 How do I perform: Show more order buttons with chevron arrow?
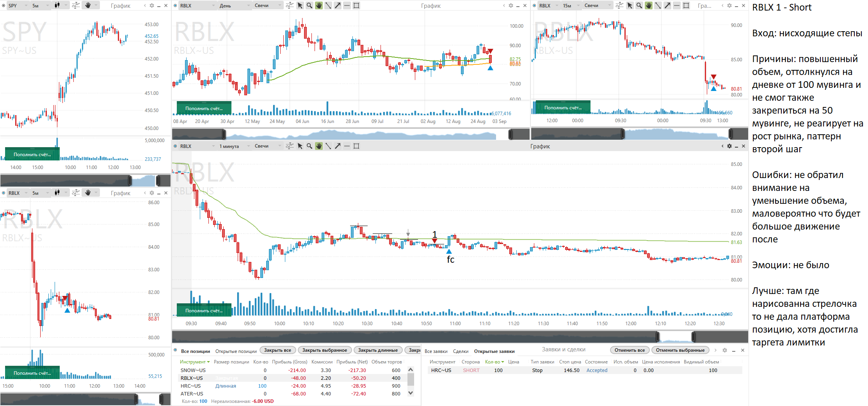[x=715, y=350]
